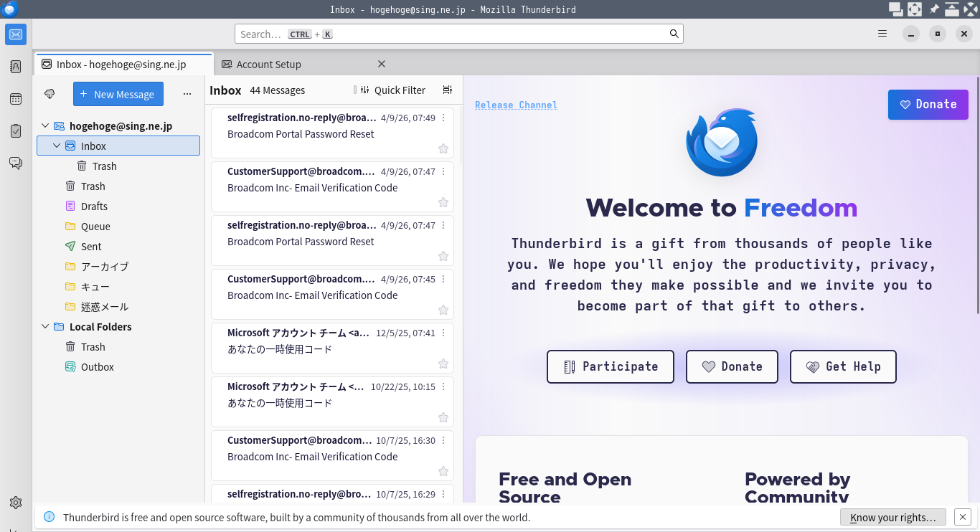The width and height of the screenshot is (980, 532).
Task: Open the Release Channel link
Action: click(516, 105)
